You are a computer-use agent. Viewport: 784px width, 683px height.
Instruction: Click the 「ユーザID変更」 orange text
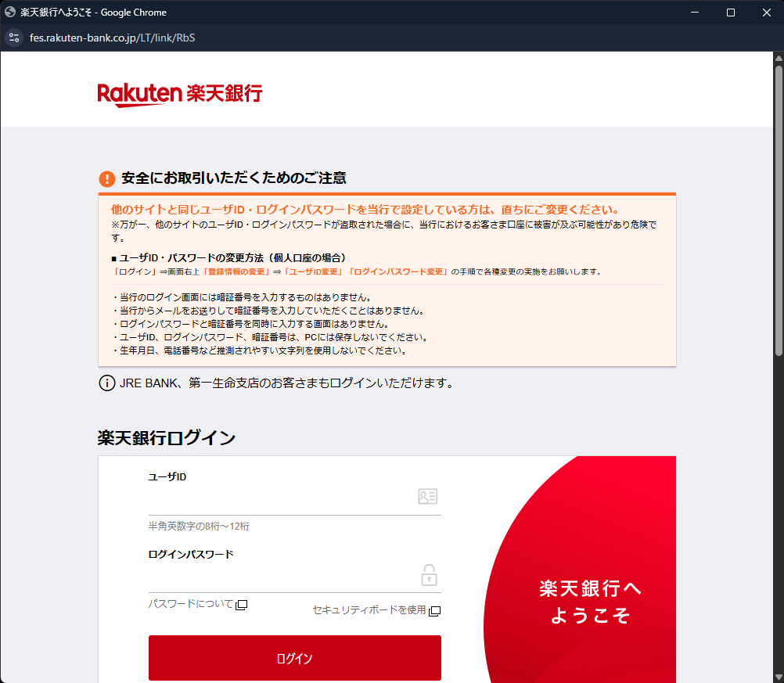coord(314,272)
